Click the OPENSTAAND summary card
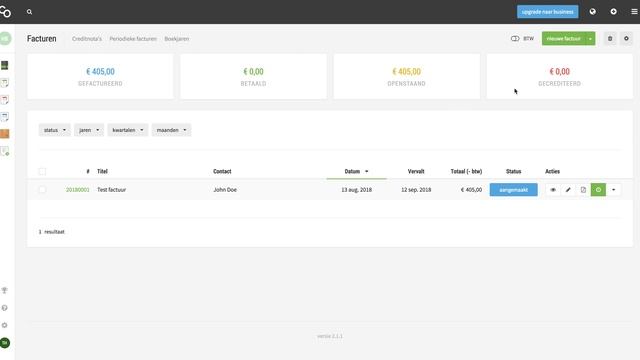This screenshot has width=640, height=360. coord(407,76)
